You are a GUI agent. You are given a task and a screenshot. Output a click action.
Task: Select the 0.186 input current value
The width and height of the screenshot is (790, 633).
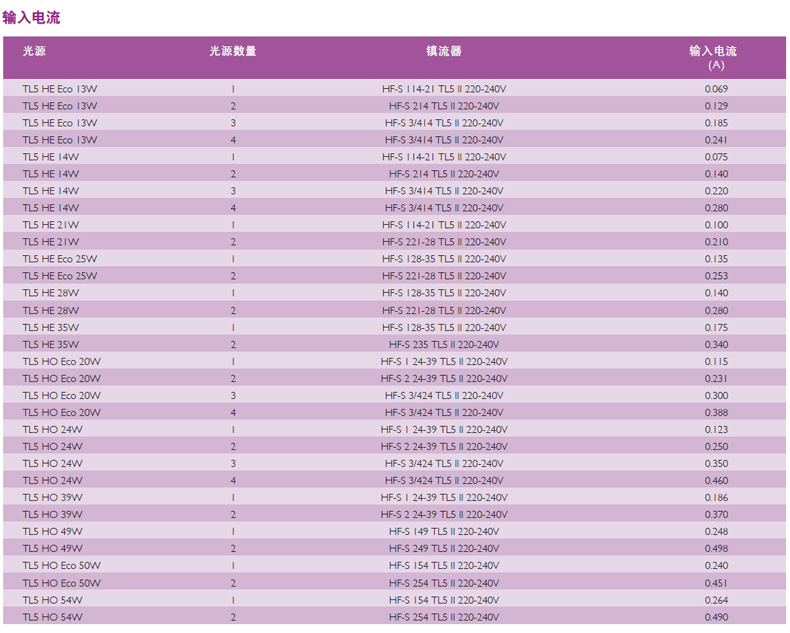pos(715,497)
